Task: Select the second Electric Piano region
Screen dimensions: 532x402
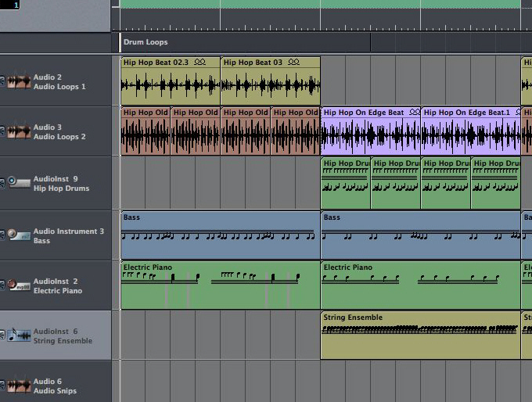Action: click(x=421, y=285)
